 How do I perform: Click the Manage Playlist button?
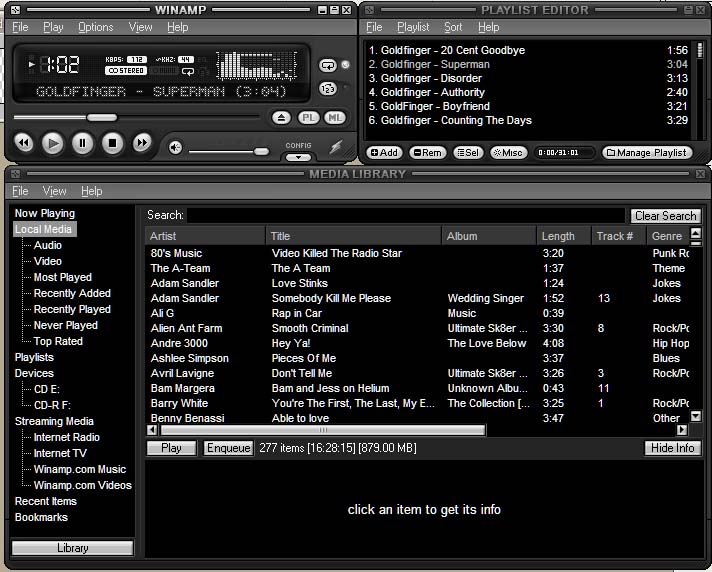point(647,153)
